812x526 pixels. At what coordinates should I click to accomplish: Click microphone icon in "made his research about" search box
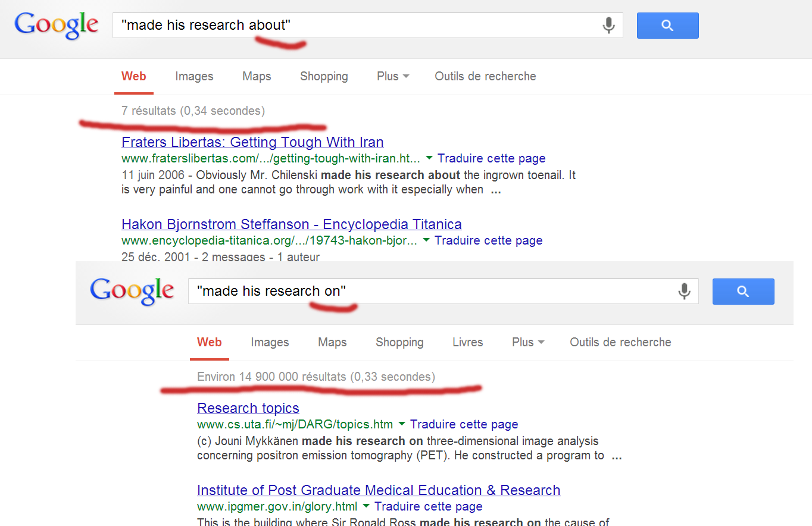608,26
